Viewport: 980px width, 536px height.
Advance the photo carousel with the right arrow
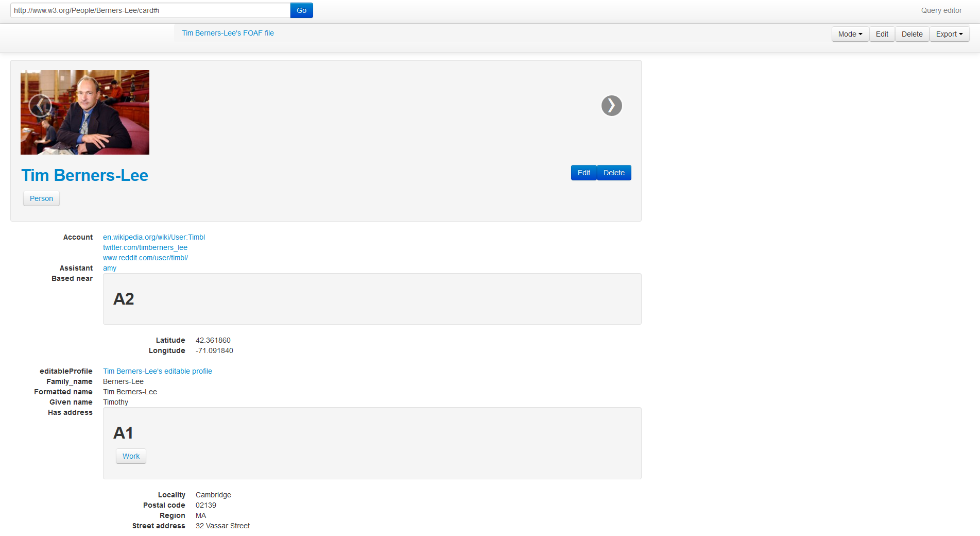(x=611, y=106)
